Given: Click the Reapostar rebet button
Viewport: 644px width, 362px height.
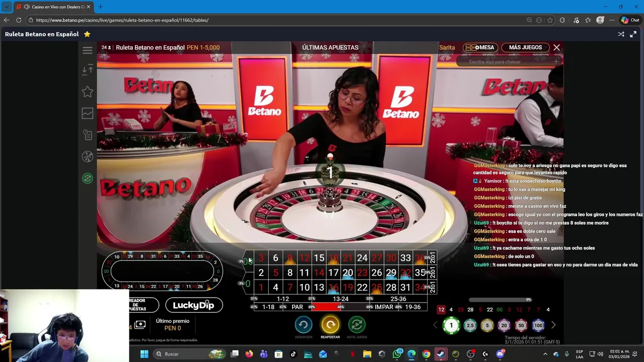Looking at the screenshot, I should coord(330,325).
